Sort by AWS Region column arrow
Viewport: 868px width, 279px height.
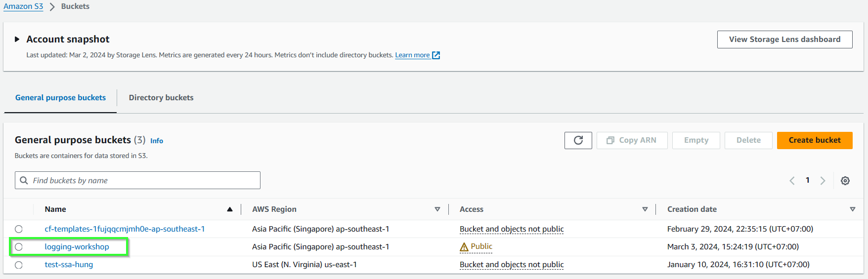pyautogui.click(x=437, y=209)
